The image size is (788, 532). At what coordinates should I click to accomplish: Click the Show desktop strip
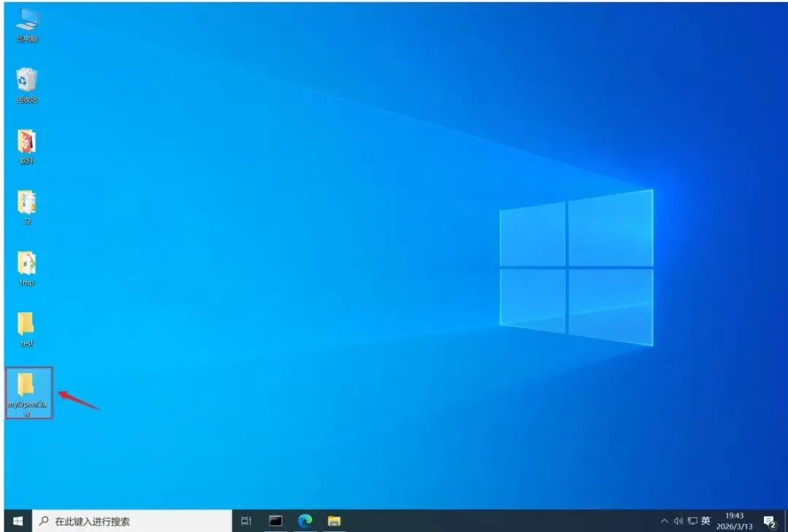pyautogui.click(x=786, y=521)
